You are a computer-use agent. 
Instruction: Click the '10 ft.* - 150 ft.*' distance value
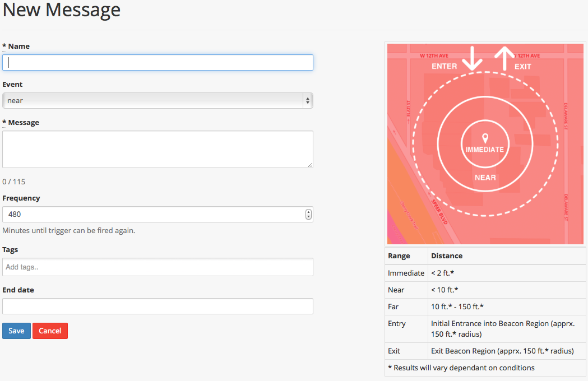coord(457,306)
